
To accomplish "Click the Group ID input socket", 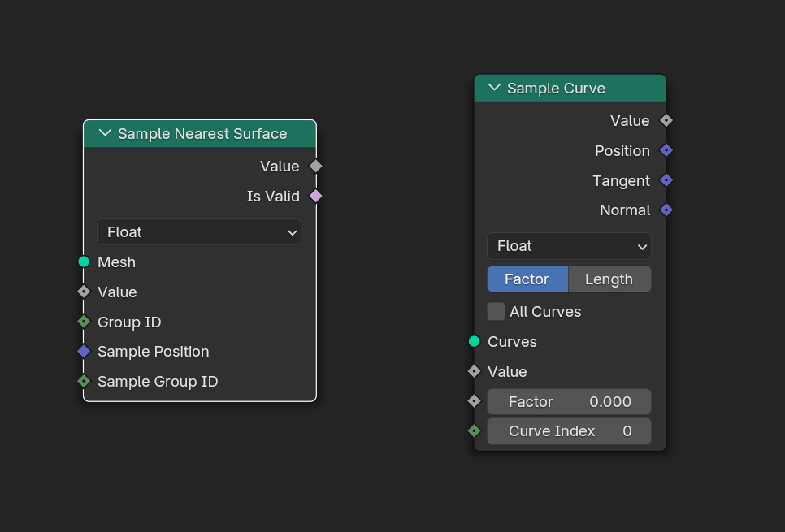I will click(x=84, y=322).
